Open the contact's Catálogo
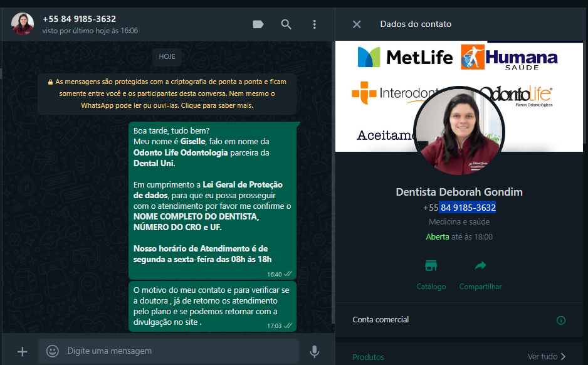 tap(431, 275)
